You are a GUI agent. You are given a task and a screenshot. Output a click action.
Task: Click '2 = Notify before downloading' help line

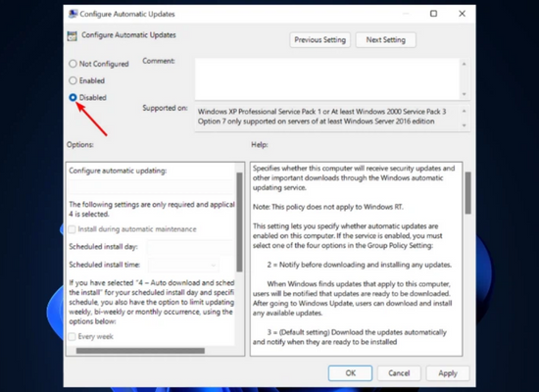360,265
